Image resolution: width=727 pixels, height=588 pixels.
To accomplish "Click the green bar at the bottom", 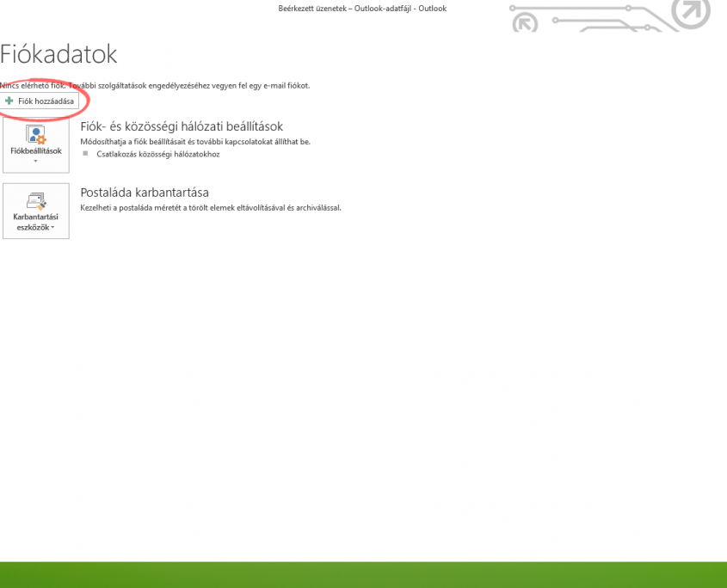I will pyautogui.click(x=363, y=574).
